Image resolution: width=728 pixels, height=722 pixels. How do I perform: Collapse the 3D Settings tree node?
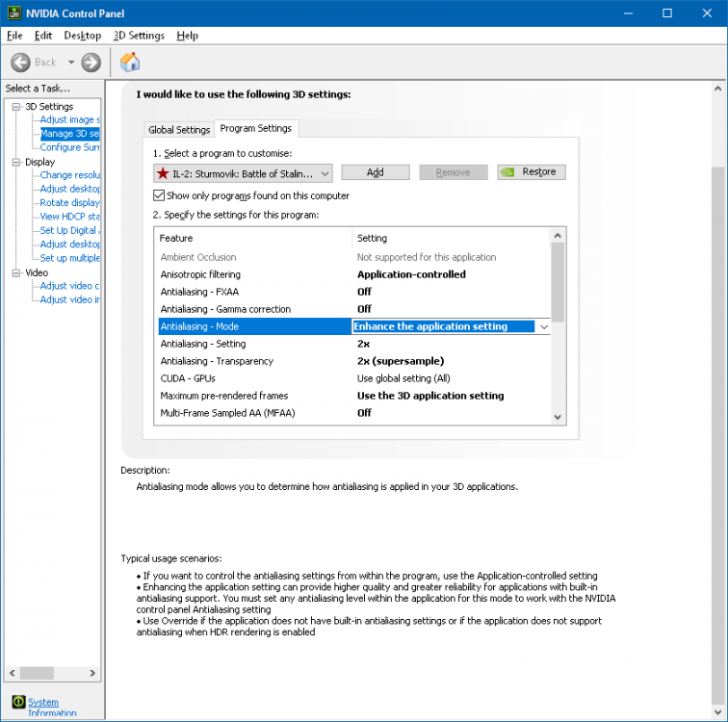coord(16,107)
